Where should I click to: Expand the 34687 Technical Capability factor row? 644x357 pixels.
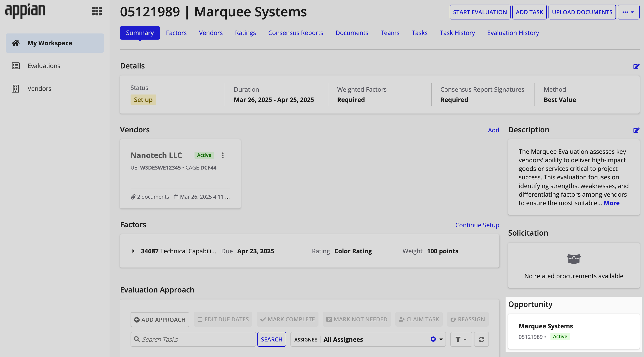133,251
